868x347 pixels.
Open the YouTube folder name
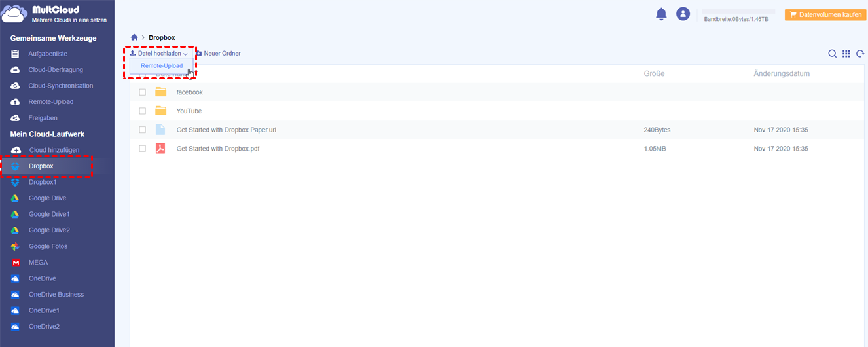click(x=189, y=111)
